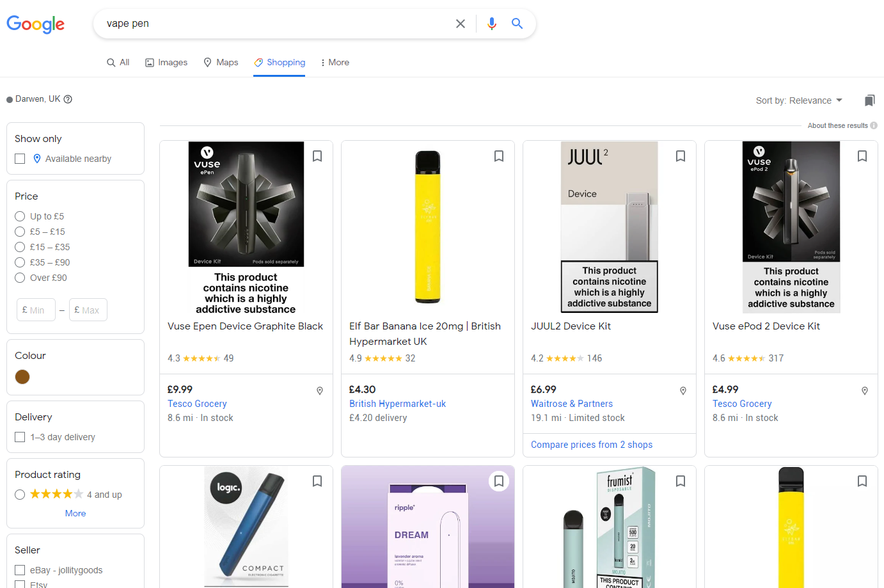Open the Vuse ePen product image

246,228
